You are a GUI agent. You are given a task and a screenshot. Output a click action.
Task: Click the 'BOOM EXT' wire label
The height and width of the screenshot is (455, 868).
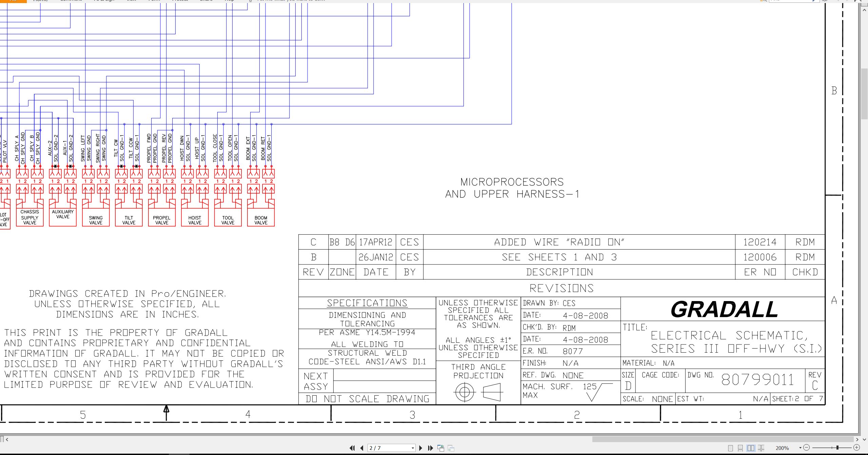(248, 149)
